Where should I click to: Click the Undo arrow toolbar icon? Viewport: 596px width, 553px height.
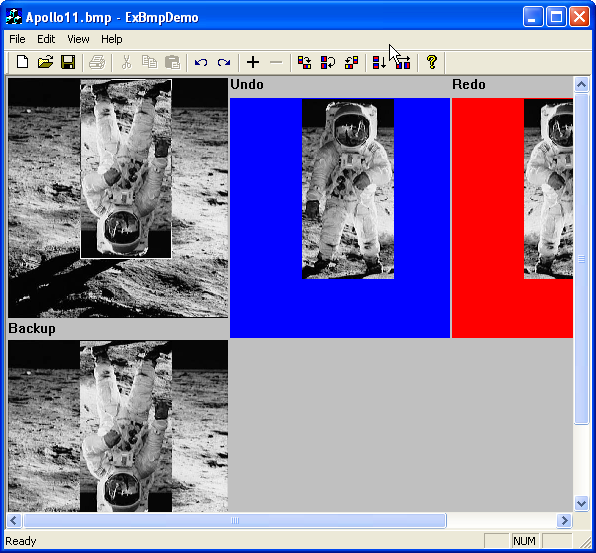(201, 62)
